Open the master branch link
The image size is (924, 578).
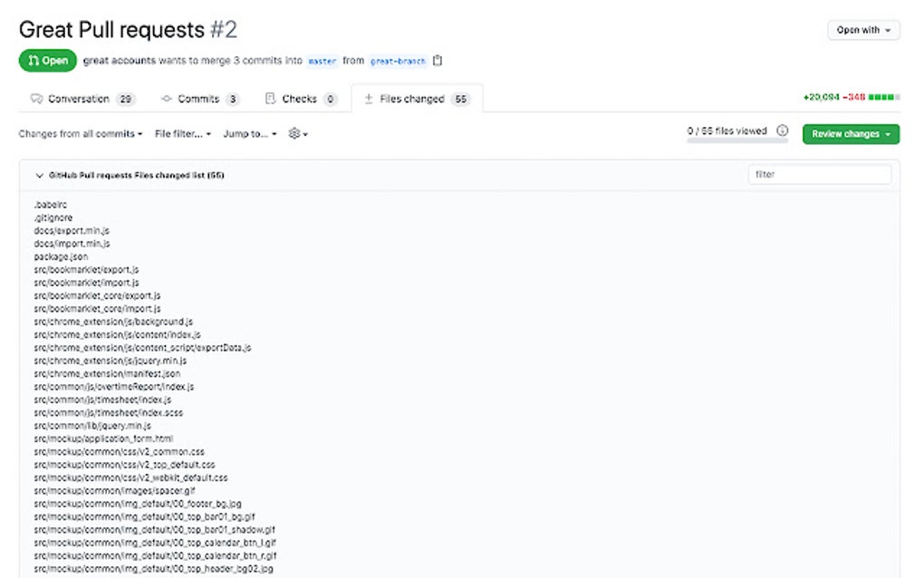click(322, 62)
